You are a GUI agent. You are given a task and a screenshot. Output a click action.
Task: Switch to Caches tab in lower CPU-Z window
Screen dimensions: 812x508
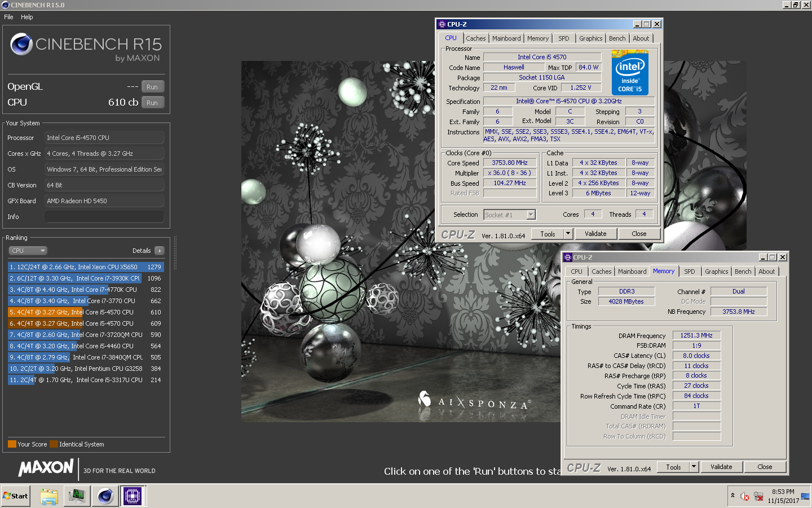[601, 271]
